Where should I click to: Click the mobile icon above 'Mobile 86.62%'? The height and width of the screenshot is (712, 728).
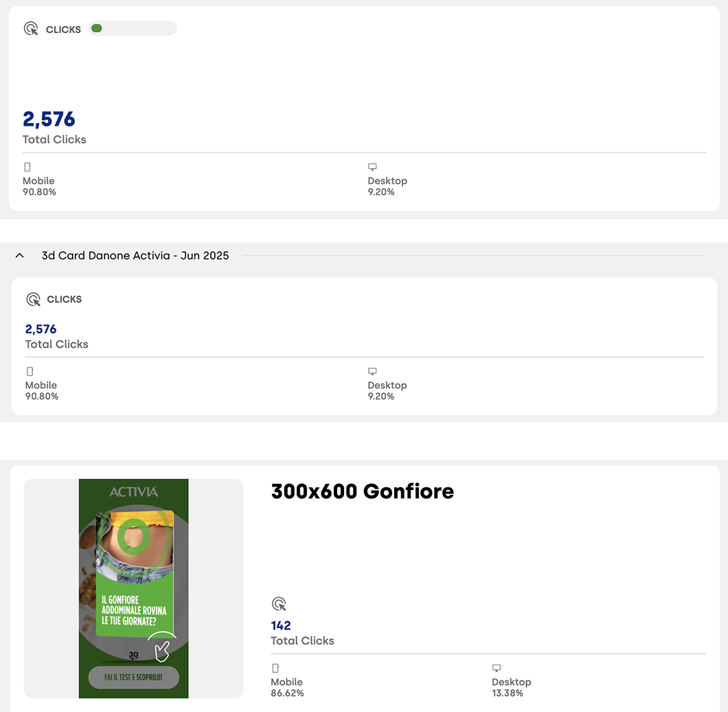(x=276, y=668)
